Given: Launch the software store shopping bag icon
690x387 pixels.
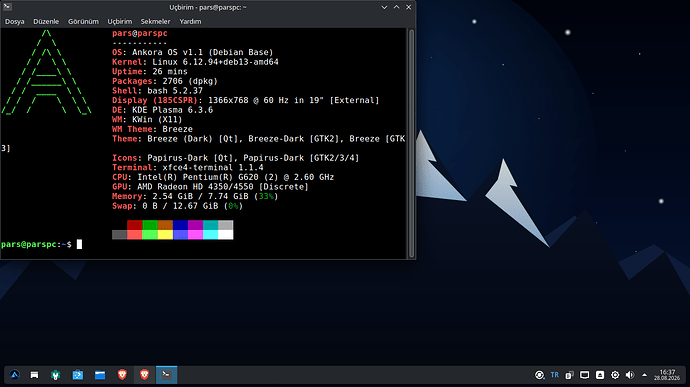Looking at the screenshot, I should point(77,375).
